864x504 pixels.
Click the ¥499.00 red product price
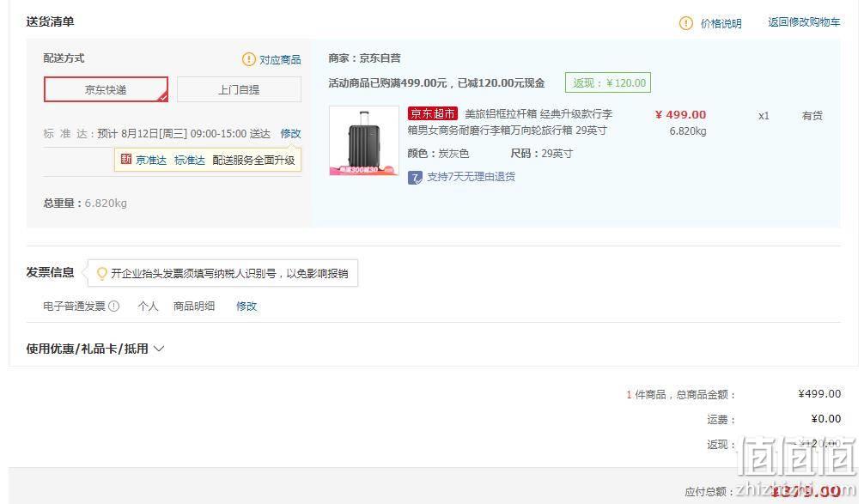pyautogui.click(x=680, y=114)
